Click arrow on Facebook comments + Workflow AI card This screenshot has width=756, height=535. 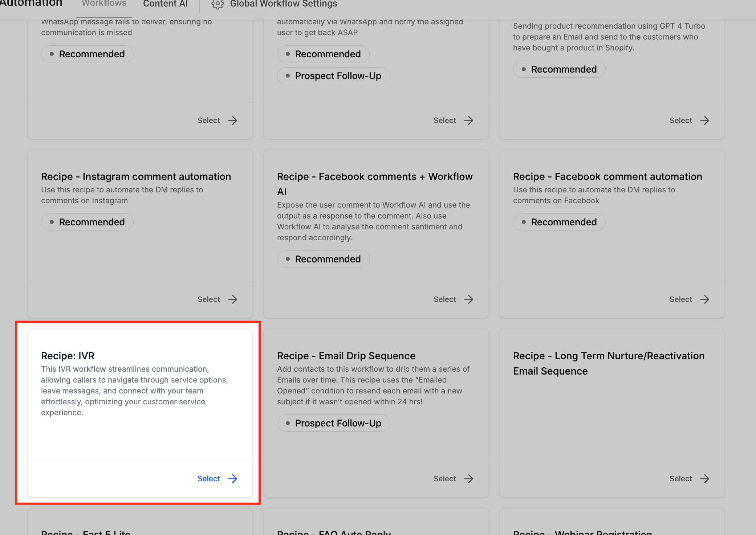[x=469, y=299]
